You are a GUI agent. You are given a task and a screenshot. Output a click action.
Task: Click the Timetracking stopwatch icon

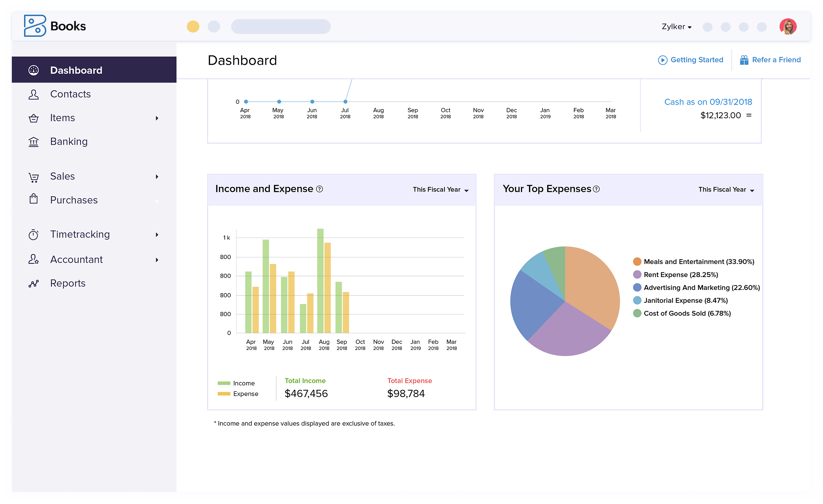(x=33, y=235)
